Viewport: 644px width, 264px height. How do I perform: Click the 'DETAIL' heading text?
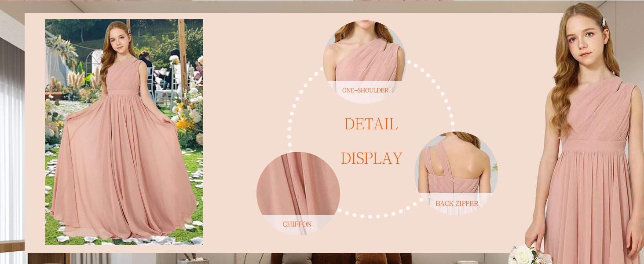pyautogui.click(x=371, y=124)
